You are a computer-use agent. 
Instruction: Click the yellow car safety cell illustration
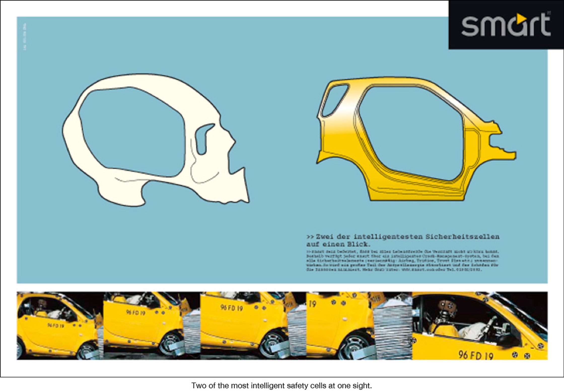tap(416, 139)
